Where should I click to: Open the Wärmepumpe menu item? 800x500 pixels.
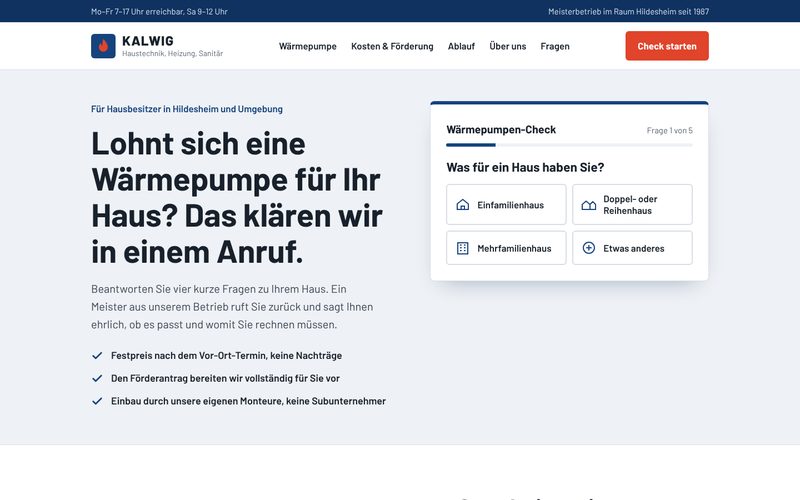pyautogui.click(x=308, y=46)
